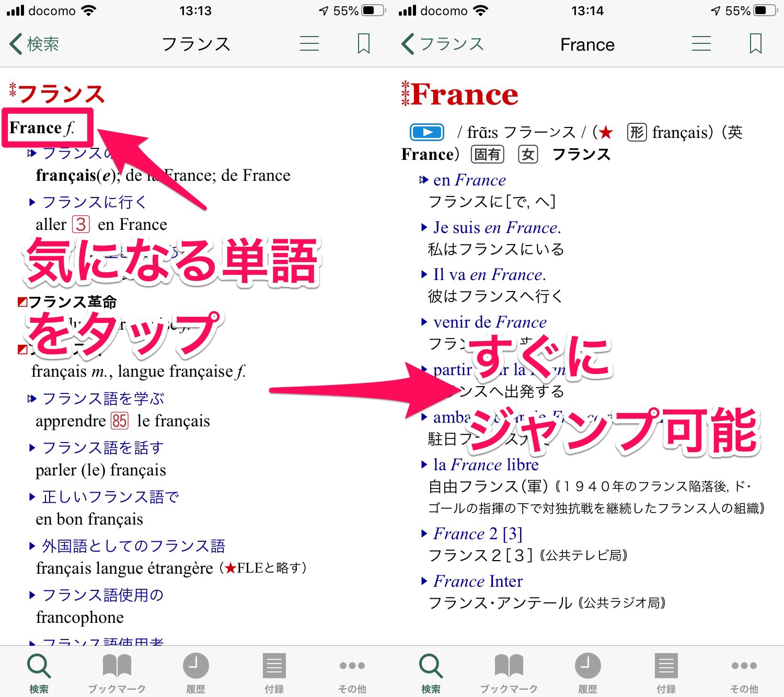Play the France pronunciation audio
Viewport: 784px width, 697px height.
(x=427, y=132)
